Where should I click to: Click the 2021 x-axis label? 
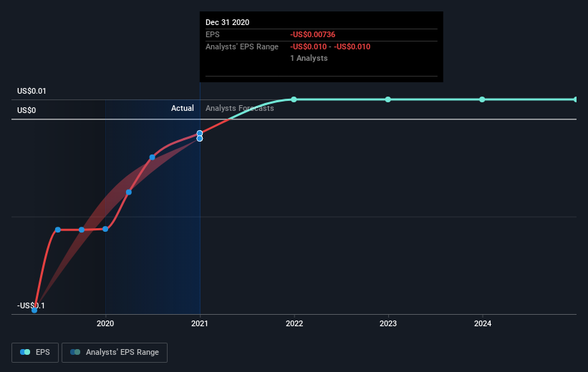pos(200,323)
